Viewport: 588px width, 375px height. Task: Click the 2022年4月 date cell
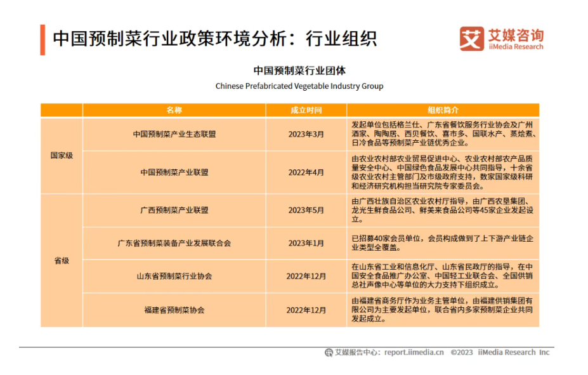tap(306, 172)
